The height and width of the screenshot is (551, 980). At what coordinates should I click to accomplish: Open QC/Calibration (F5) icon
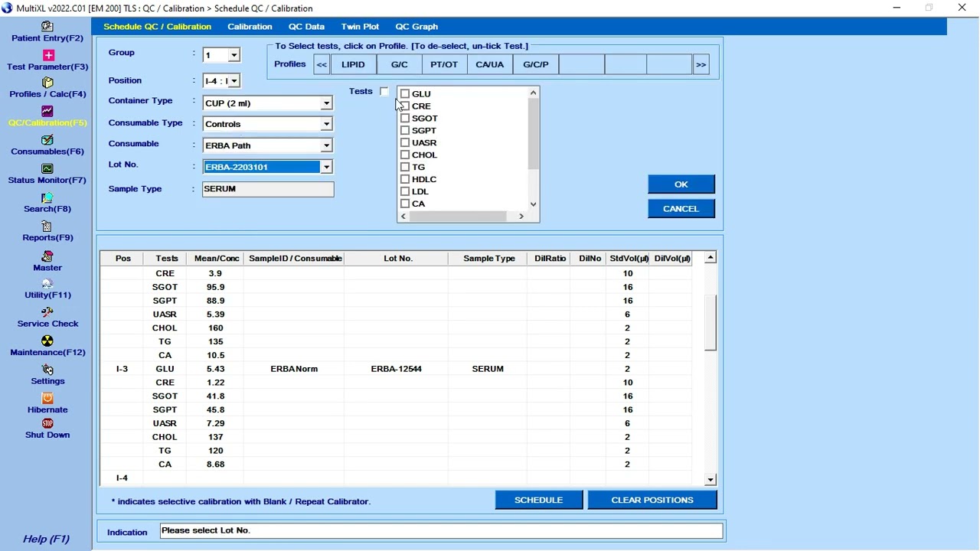pyautogui.click(x=47, y=111)
